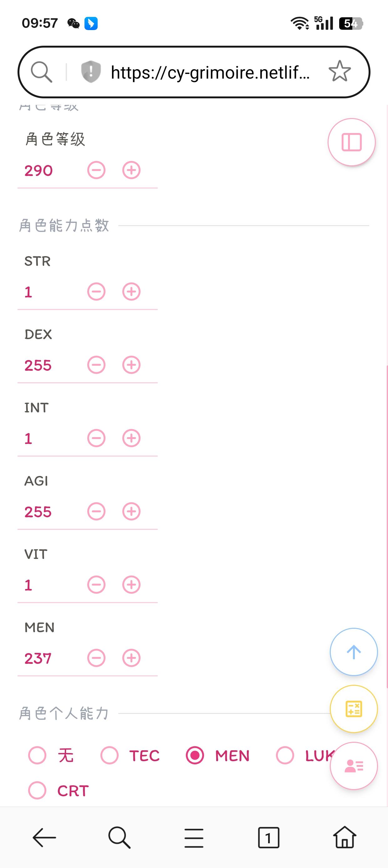
Task: Open the browser tabs counter
Action: click(268, 837)
